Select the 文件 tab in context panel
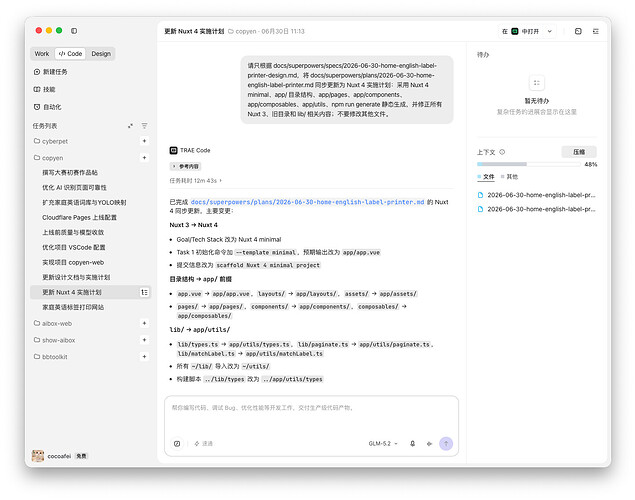 tap(486, 177)
